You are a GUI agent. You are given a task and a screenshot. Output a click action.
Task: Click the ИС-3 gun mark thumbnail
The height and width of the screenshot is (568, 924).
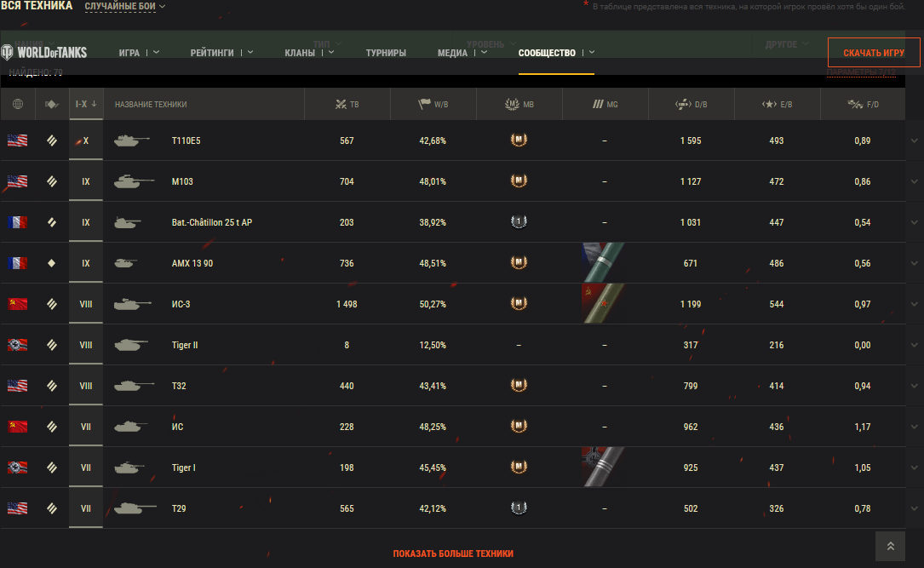pyautogui.click(x=604, y=303)
